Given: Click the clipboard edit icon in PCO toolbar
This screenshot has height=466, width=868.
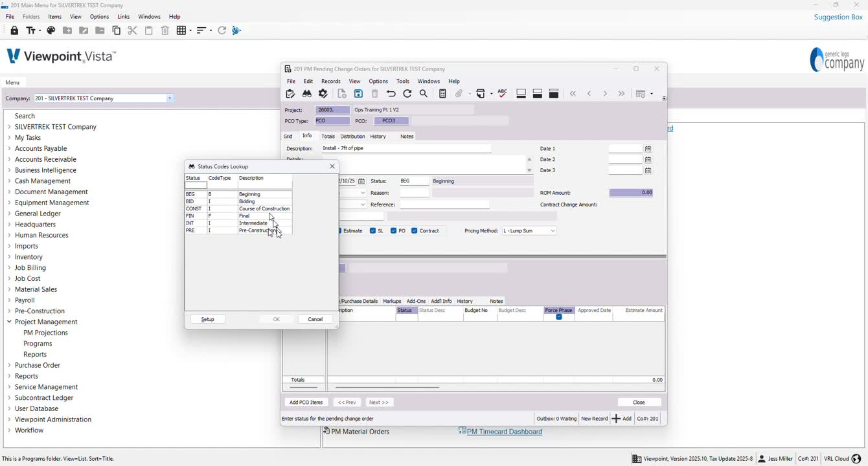Looking at the screenshot, I should pos(290,94).
